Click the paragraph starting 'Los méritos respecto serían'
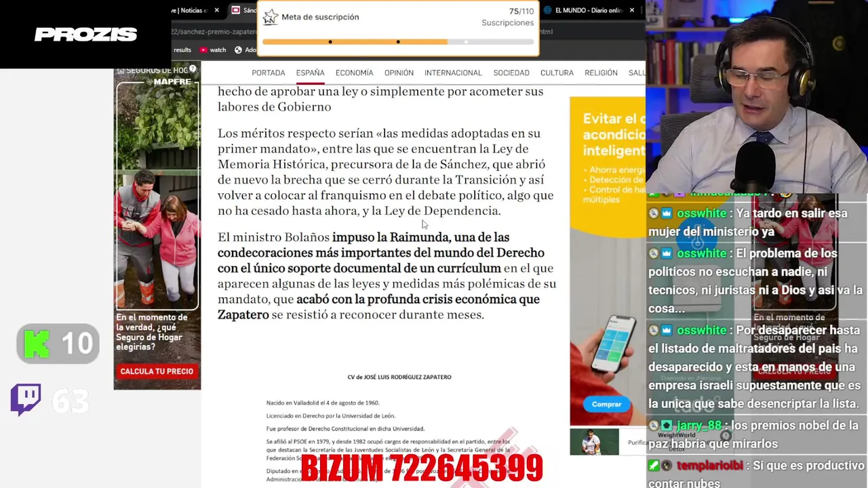This screenshot has width=868, height=488. [386, 172]
